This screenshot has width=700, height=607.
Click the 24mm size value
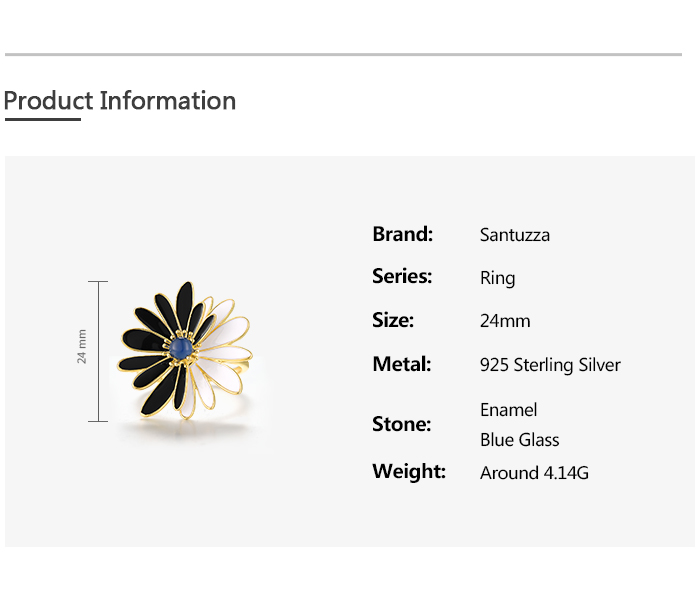click(x=505, y=321)
